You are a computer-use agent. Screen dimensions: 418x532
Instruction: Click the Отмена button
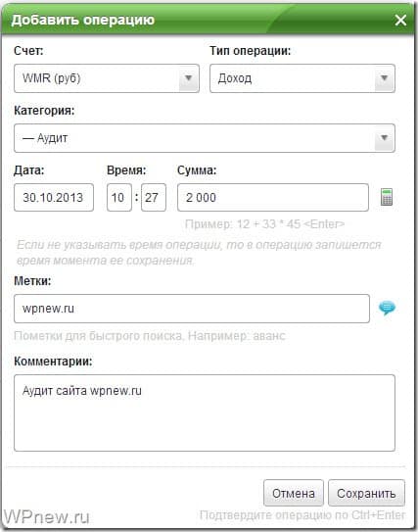[294, 493]
